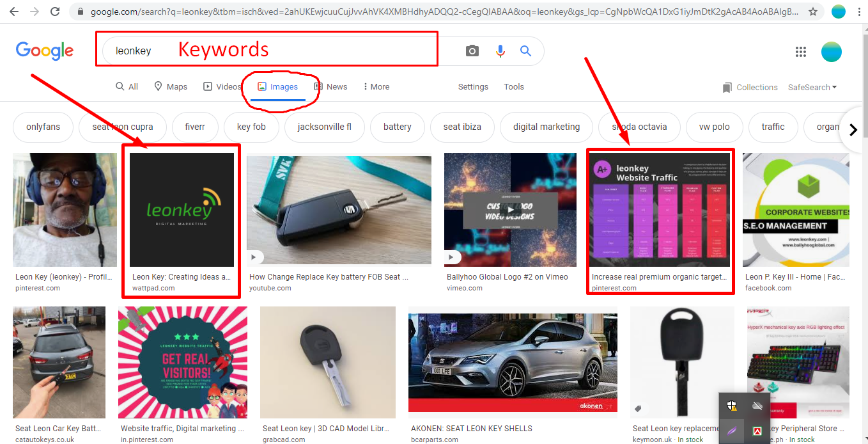Select the 'digital marketing' suggestion chip
The height and width of the screenshot is (444, 868).
click(x=546, y=127)
